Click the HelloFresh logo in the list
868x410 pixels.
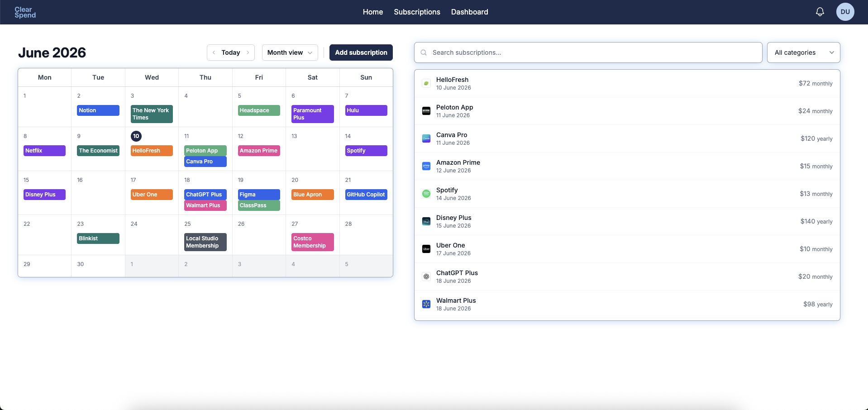pyautogui.click(x=426, y=83)
